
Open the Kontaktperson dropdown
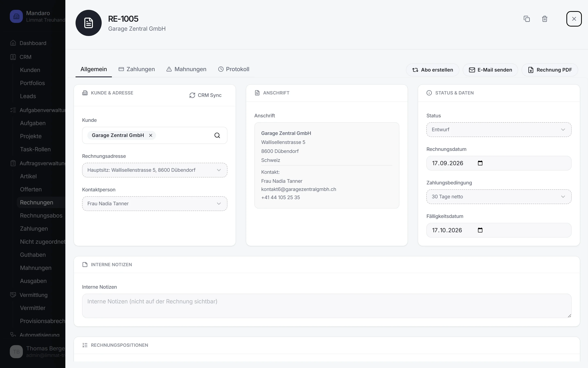click(155, 203)
